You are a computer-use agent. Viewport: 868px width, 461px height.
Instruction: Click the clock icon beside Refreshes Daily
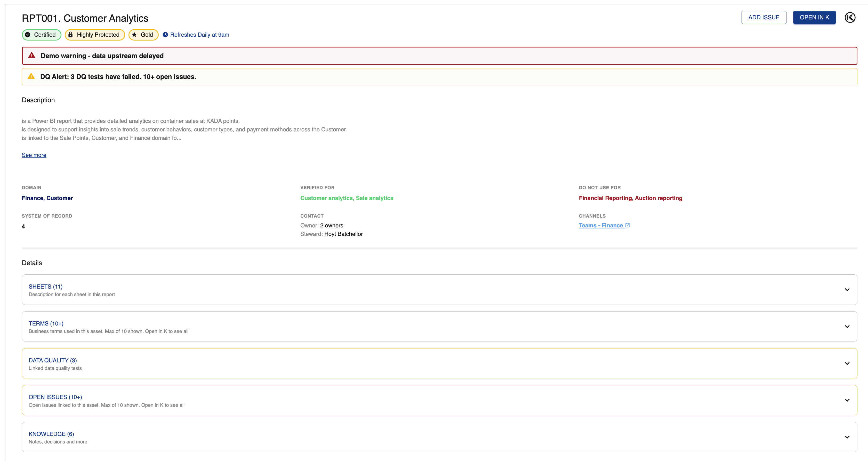tap(165, 35)
